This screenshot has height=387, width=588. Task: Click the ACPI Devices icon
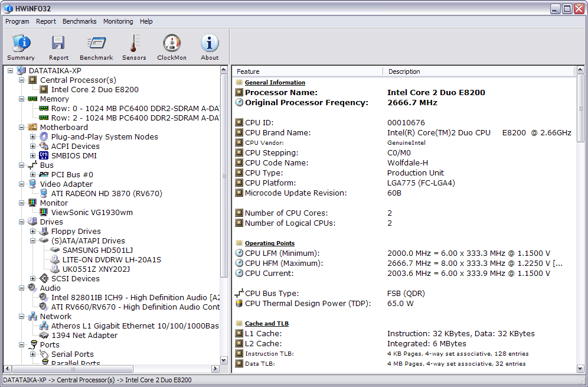44,146
